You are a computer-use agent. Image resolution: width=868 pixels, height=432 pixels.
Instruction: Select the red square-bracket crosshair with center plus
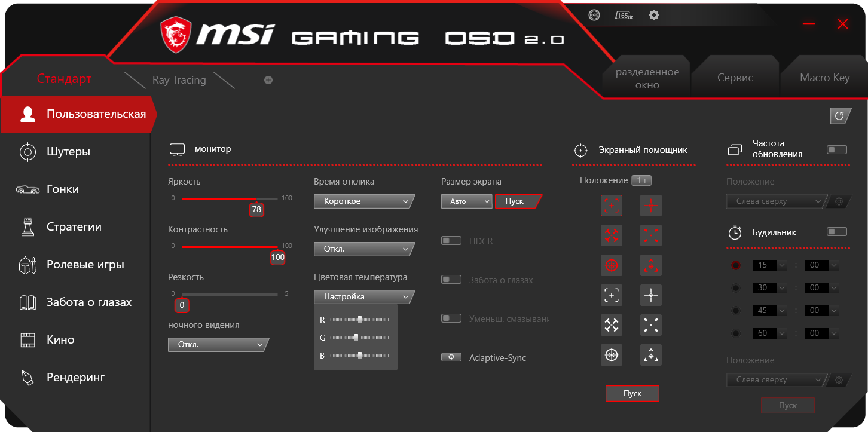(x=612, y=206)
